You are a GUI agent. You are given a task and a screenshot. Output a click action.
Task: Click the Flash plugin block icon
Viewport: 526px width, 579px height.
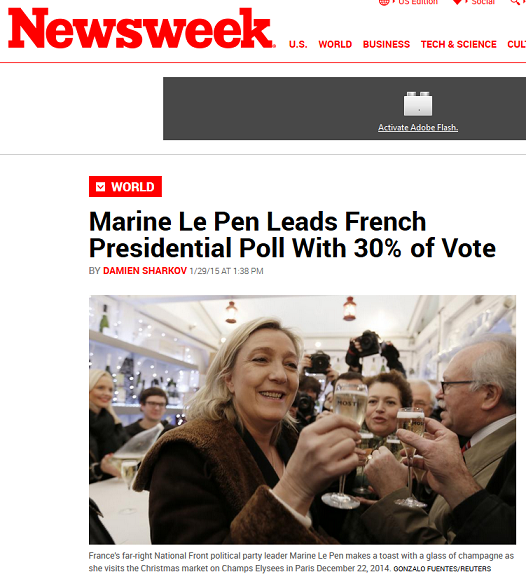coord(418,104)
